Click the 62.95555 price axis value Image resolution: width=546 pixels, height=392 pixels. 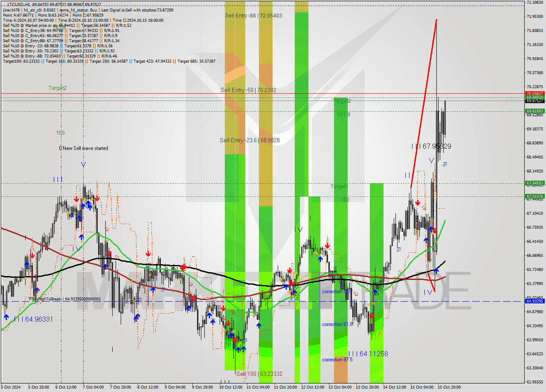[534, 382]
